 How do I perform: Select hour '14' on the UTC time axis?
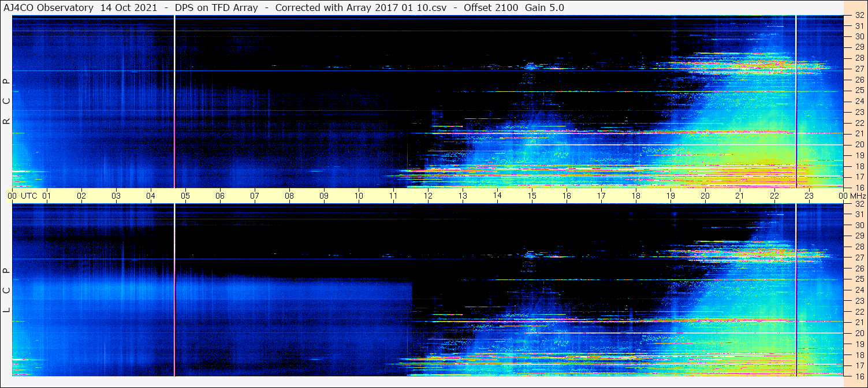point(497,195)
